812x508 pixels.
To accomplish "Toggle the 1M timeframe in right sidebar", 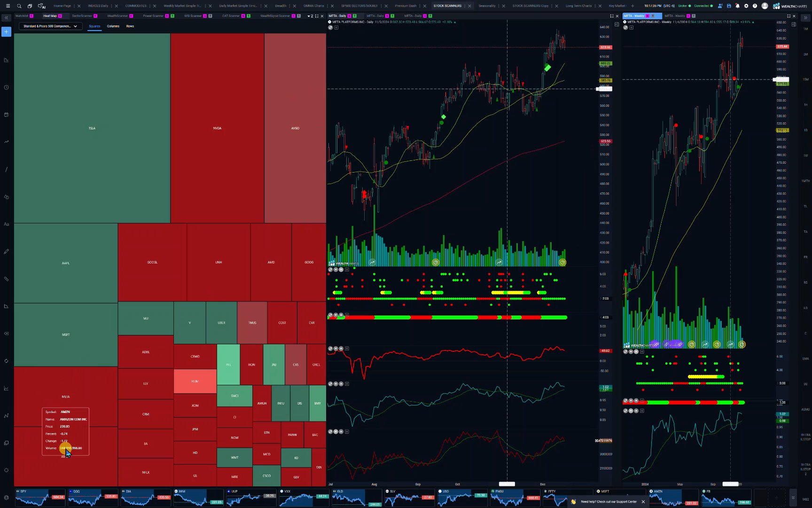I will point(805,29).
